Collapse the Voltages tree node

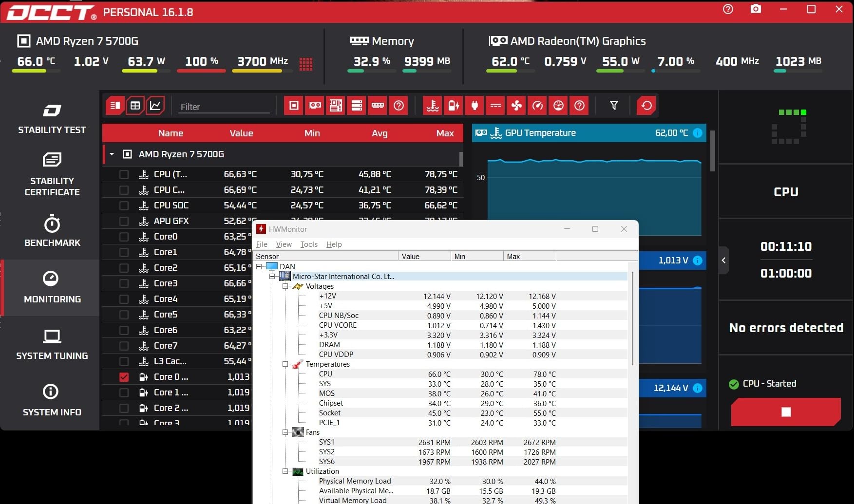285,286
